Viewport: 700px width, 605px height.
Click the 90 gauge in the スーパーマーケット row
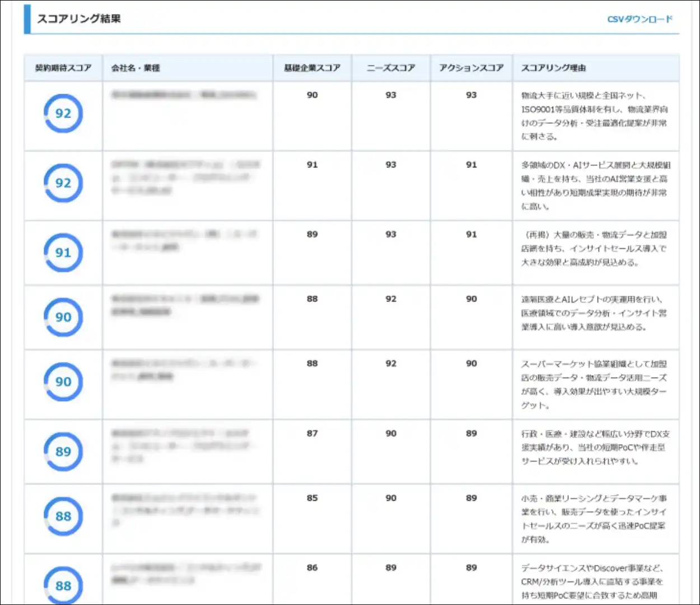[63, 381]
